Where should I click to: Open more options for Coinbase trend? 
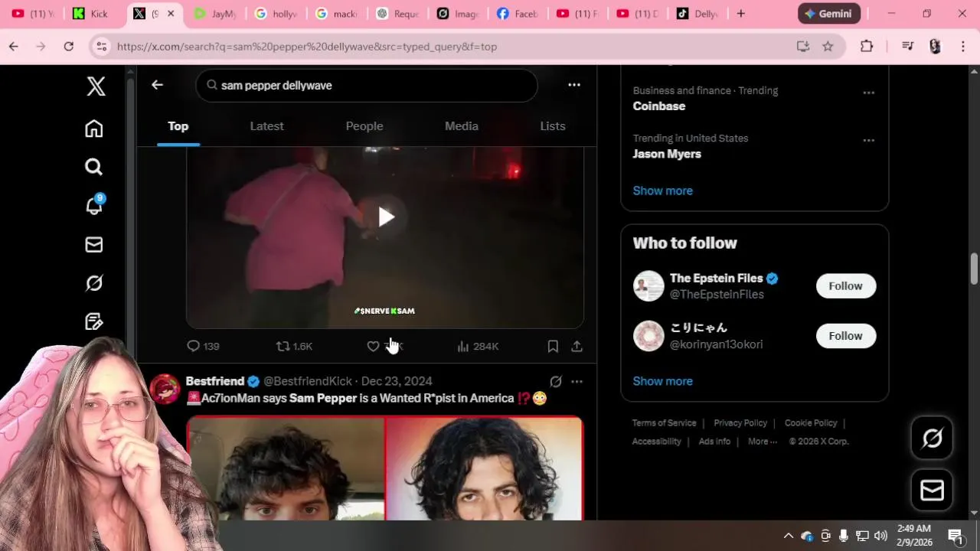pyautogui.click(x=868, y=93)
